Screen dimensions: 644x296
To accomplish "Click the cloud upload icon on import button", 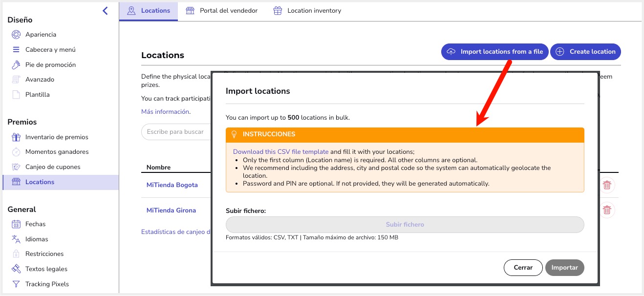I will pos(451,52).
